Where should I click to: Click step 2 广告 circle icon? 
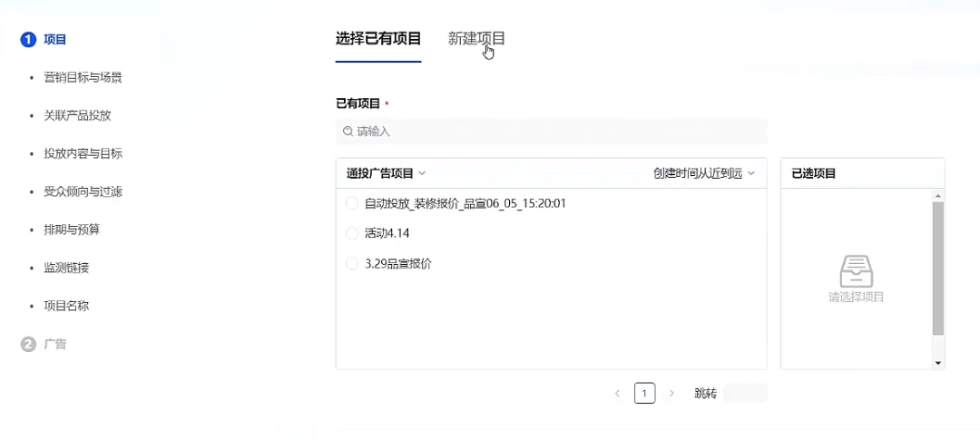pyautogui.click(x=28, y=344)
